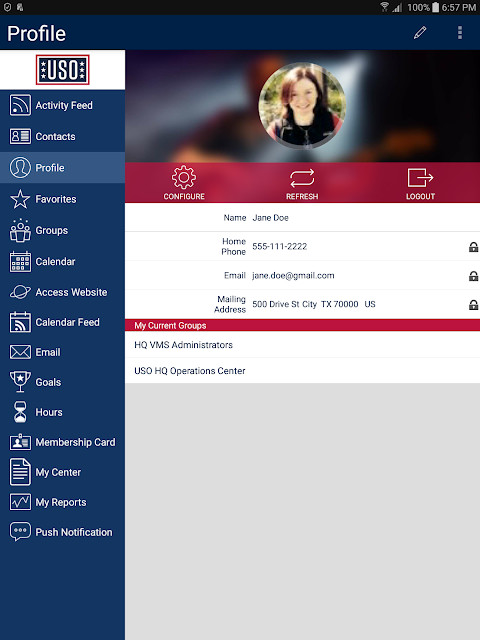Tap the Goals trophy icon

pyautogui.click(x=20, y=382)
